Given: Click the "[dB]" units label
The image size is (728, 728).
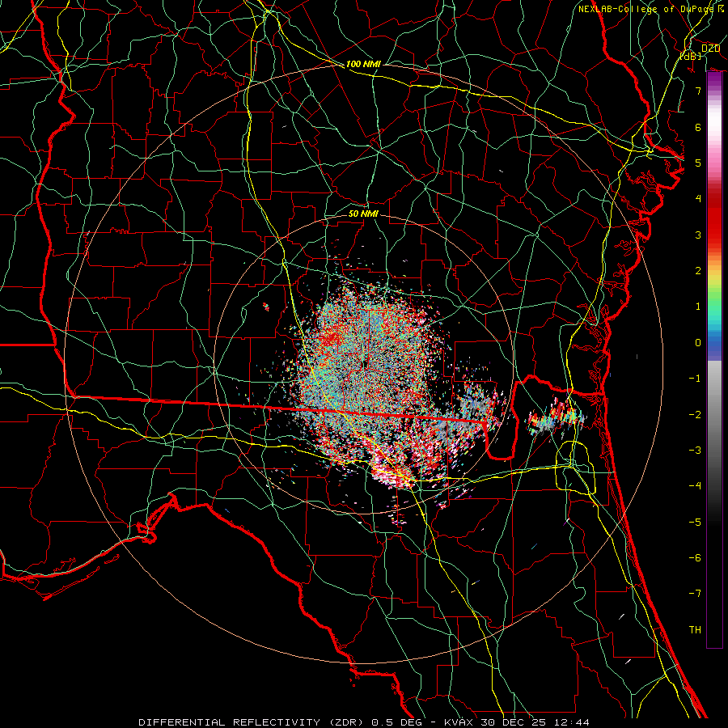Looking at the screenshot, I should pyautogui.click(x=690, y=56).
